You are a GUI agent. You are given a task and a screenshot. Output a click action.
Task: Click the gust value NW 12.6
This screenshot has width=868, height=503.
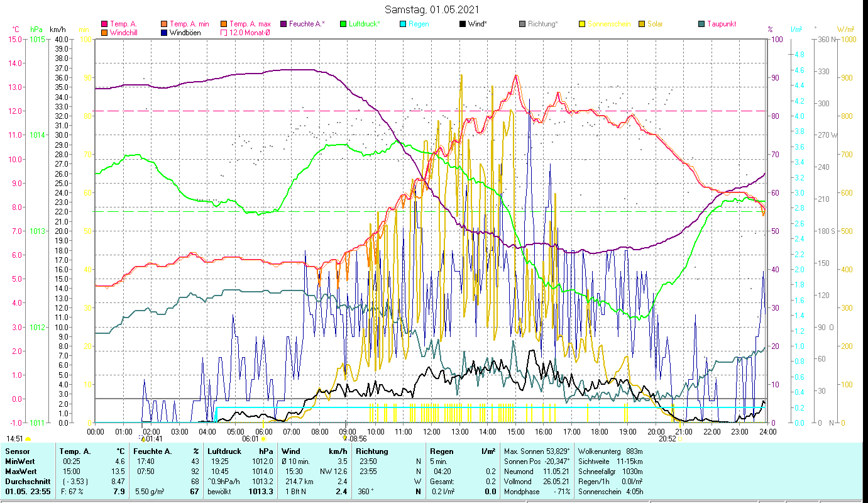334,471
